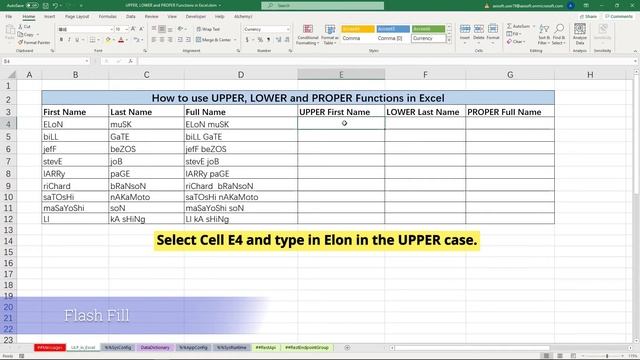Open the Fill dropdown in Editing

[513, 34]
